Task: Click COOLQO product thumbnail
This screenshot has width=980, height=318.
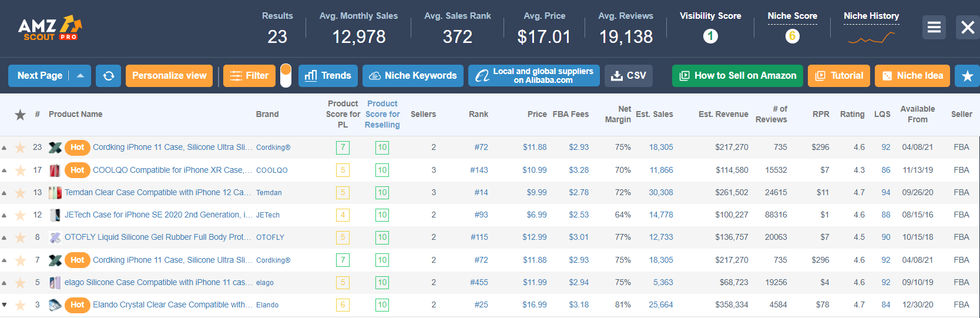Action: (x=55, y=170)
